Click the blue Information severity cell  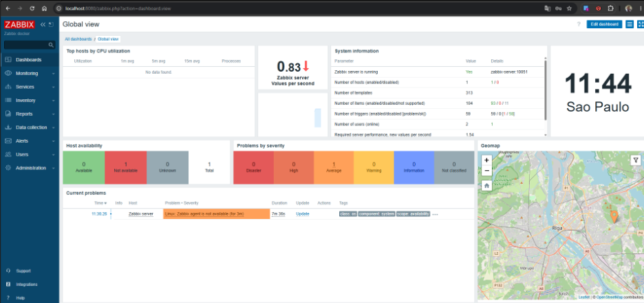click(414, 167)
